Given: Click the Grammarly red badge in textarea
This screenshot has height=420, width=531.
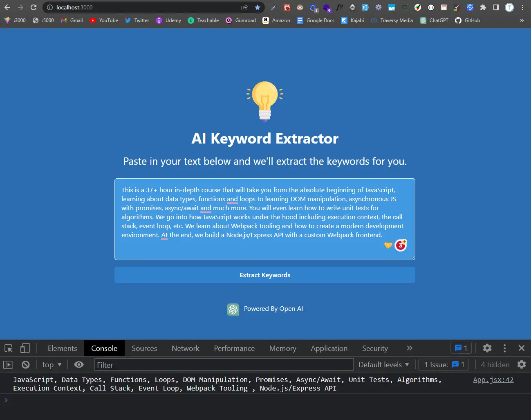Looking at the screenshot, I should click(x=401, y=245).
